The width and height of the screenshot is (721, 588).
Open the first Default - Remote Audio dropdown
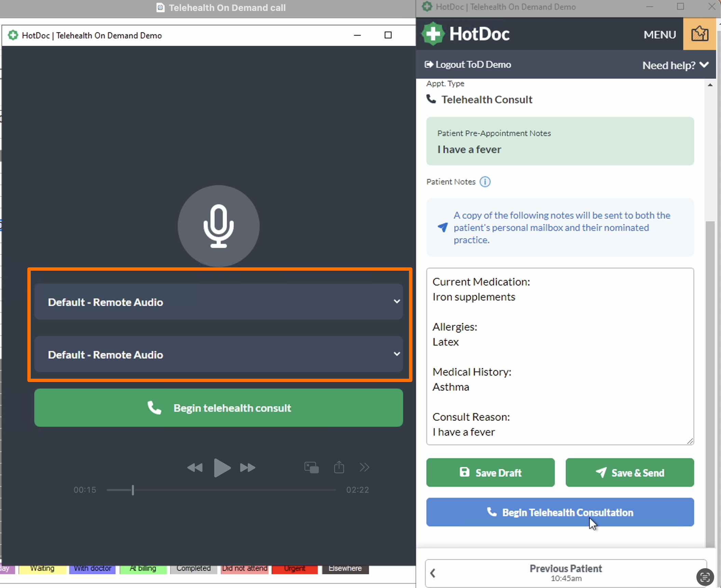point(218,302)
